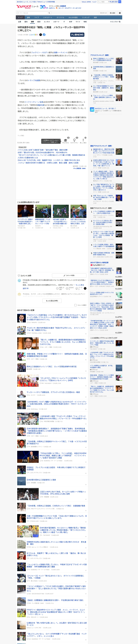Switch to the エキスパート tab
This screenshot has width=138, height=644.
tap(48, 17)
